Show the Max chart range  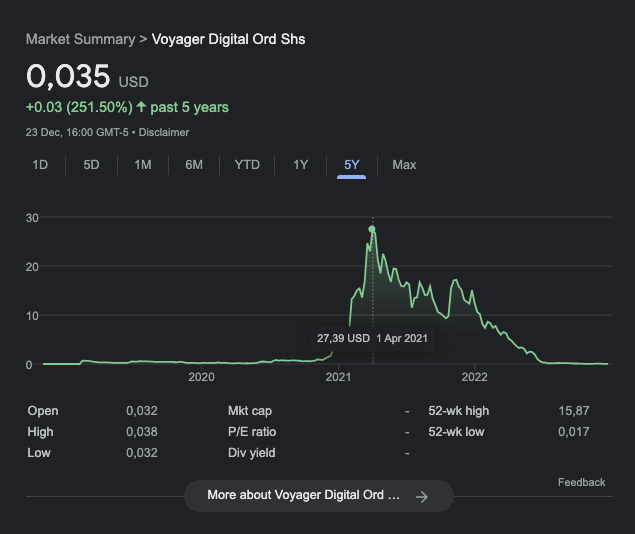pyautogui.click(x=404, y=165)
